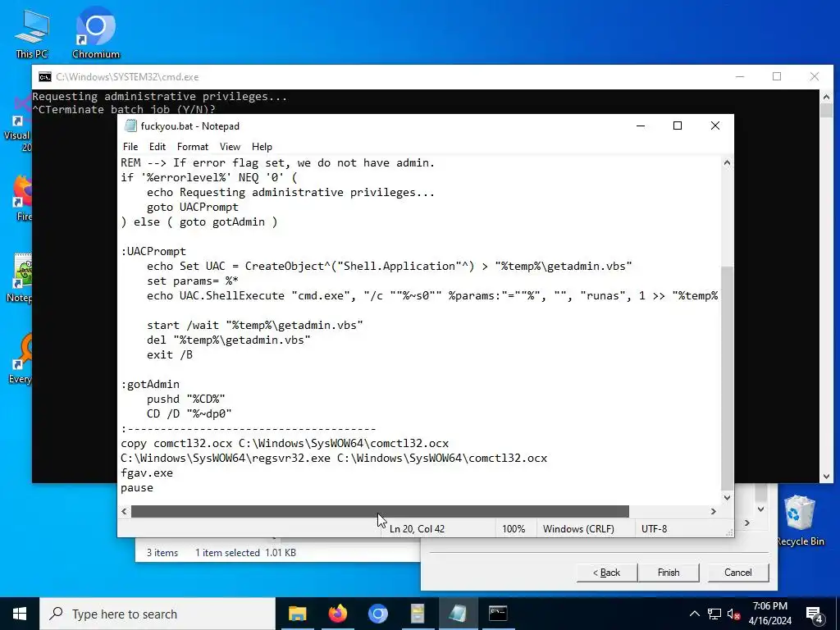Click the Ln 20, Col 42 status
The image size is (840, 630).
coord(417,529)
